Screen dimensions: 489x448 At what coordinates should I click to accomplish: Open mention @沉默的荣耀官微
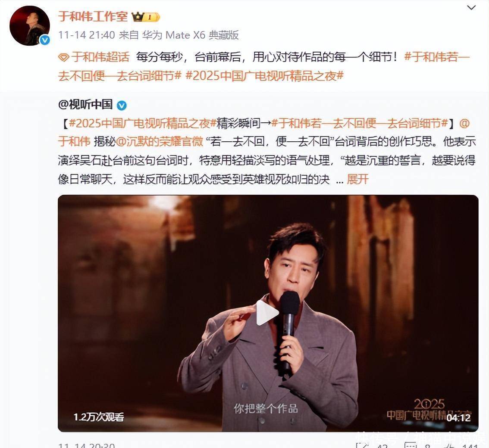click(x=160, y=142)
